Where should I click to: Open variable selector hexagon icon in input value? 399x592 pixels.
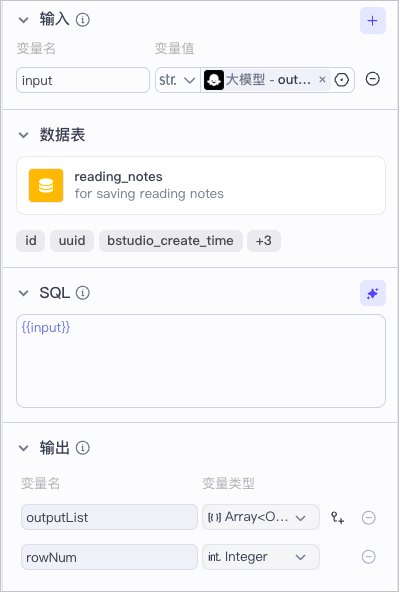click(x=342, y=80)
